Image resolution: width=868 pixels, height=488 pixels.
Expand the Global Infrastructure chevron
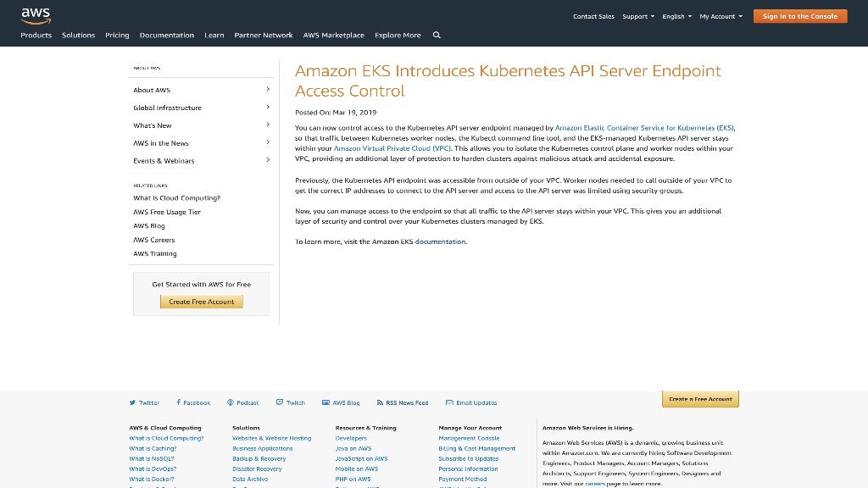(x=268, y=108)
